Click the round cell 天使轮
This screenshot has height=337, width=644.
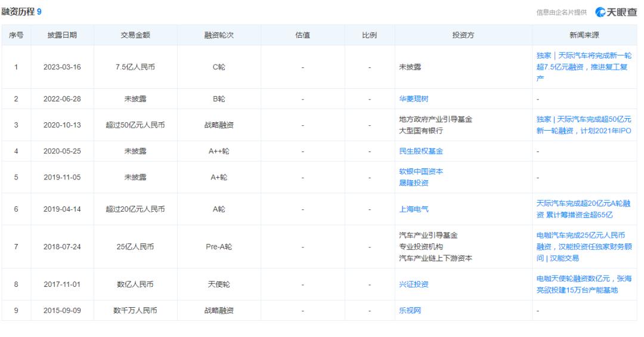(219, 285)
